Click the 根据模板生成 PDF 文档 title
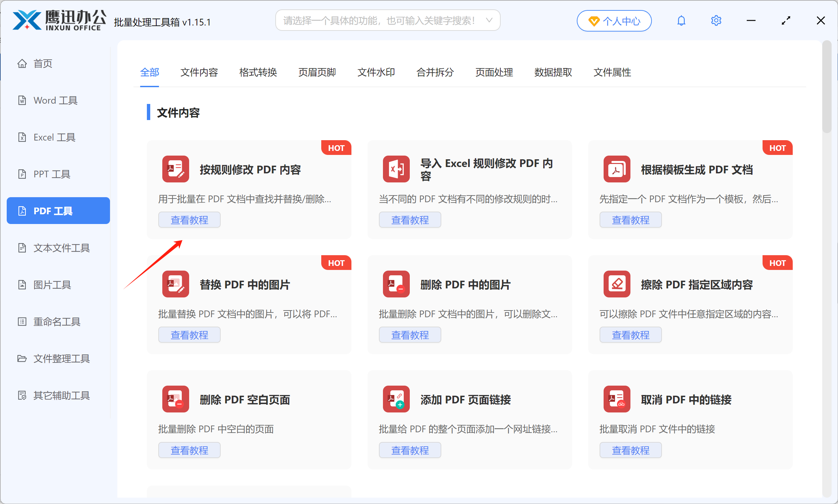Image resolution: width=838 pixels, height=504 pixels. pyautogui.click(x=697, y=169)
